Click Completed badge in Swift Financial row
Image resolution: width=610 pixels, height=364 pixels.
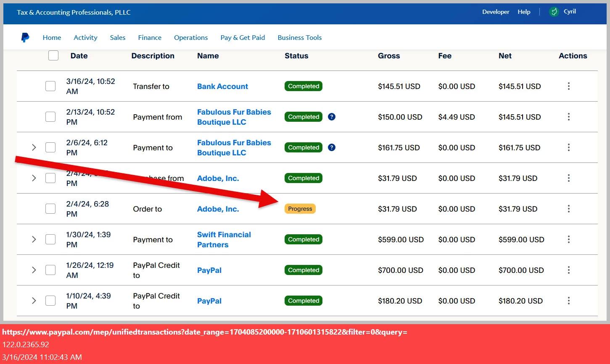(x=304, y=239)
